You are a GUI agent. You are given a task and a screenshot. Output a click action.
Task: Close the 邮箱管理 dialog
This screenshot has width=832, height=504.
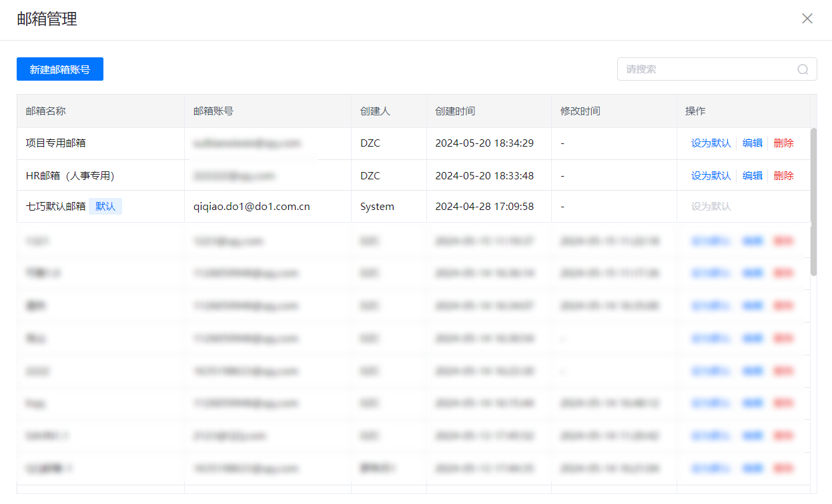pos(807,19)
